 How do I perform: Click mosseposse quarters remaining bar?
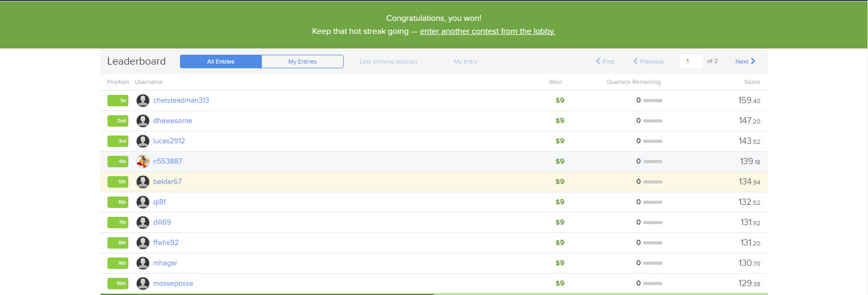653,284
